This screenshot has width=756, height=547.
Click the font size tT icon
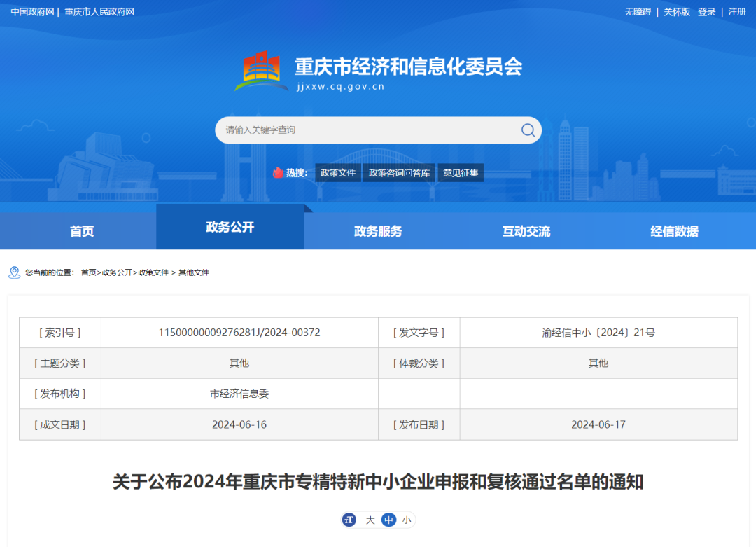[x=349, y=520]
